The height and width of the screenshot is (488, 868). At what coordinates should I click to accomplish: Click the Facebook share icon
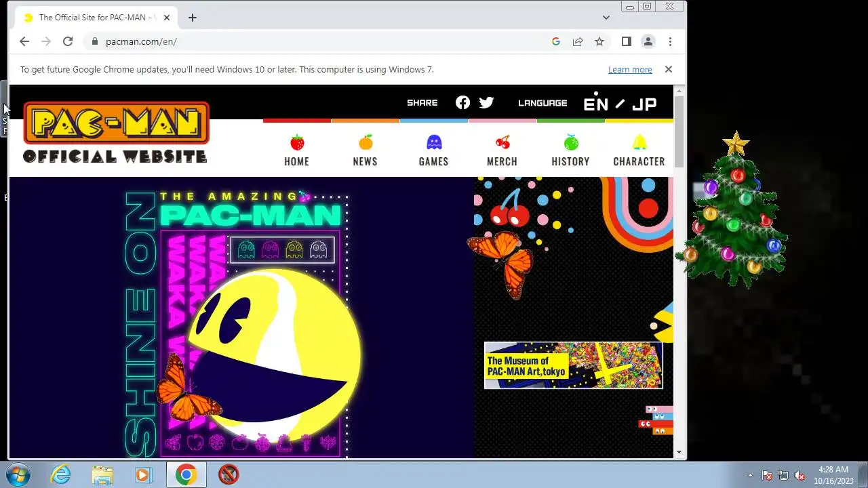462,102
